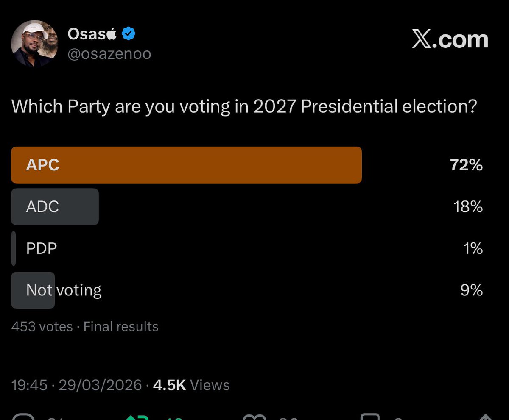Select the PDP poll option

[247, 248]
